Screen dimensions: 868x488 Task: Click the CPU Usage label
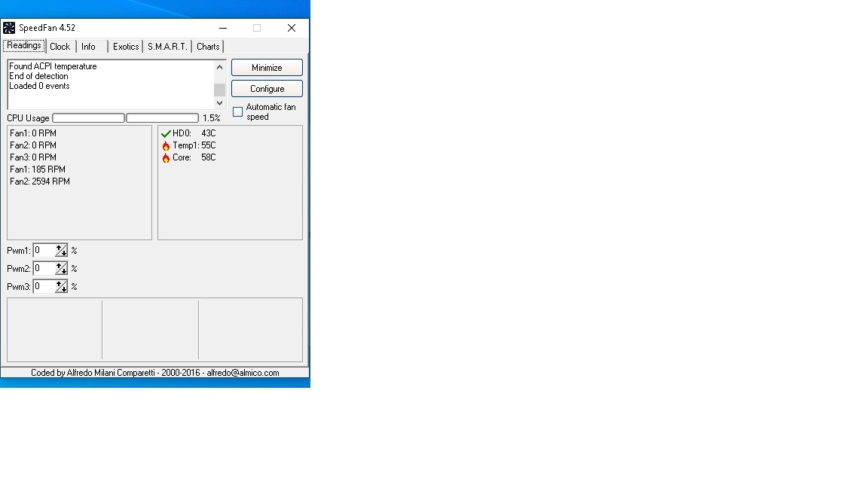(28, 118)
